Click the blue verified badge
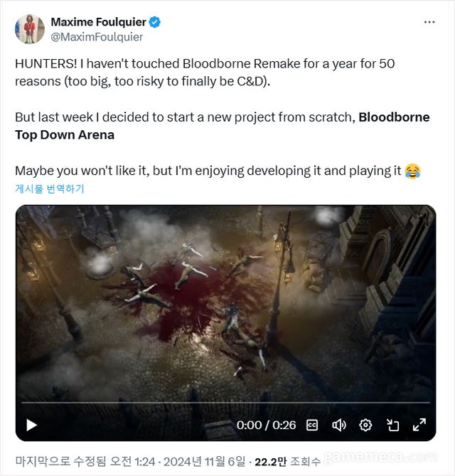Viewport: 455px width, 476px height. [x=155, y=22]
